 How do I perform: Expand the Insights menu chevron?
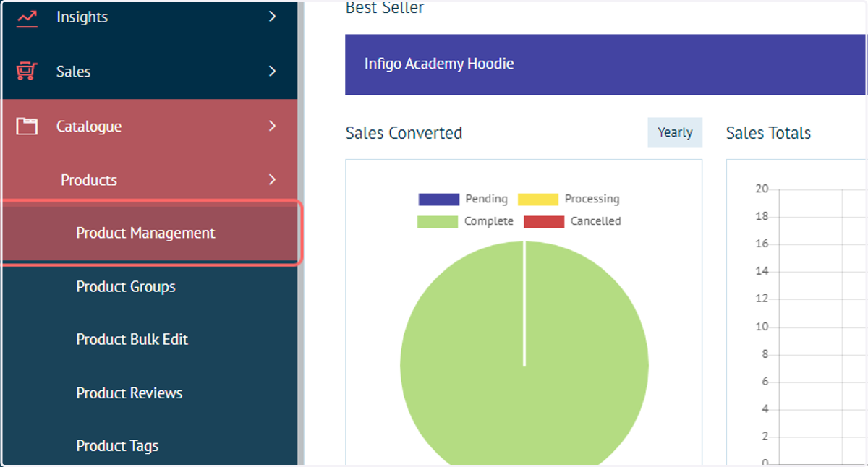coord(272,16)
